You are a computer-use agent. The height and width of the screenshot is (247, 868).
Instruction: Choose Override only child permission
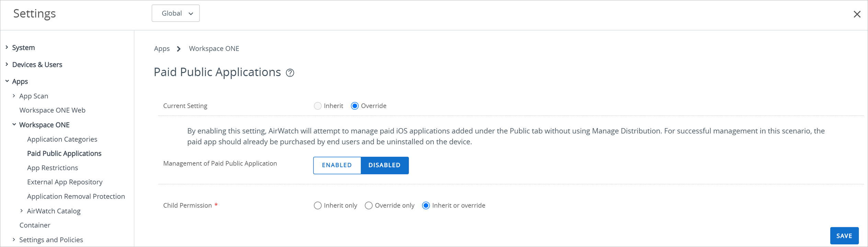368,205
